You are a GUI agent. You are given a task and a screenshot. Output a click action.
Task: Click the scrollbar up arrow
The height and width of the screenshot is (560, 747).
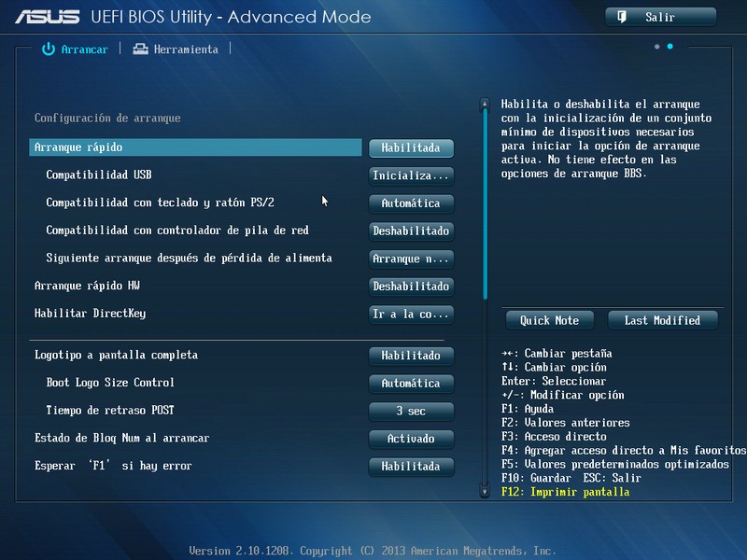485,104
